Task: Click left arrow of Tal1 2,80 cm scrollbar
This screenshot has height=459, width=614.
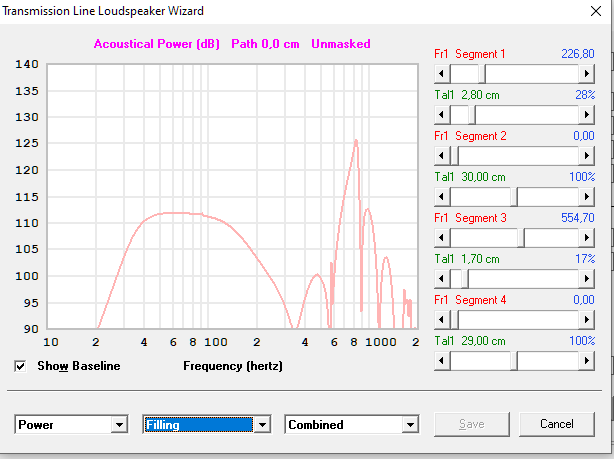Action: pyautogui.click(x=442, y=115)
